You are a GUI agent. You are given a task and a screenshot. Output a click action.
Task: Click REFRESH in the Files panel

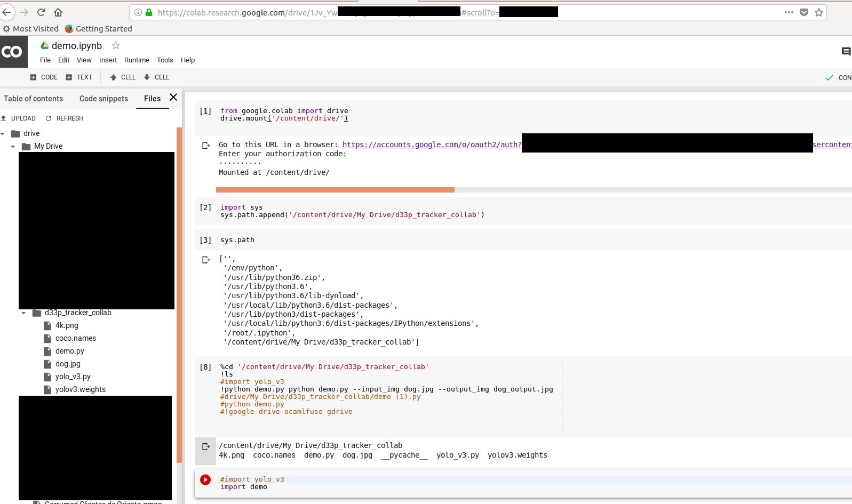pyautogui.click(x=65, y=118)
